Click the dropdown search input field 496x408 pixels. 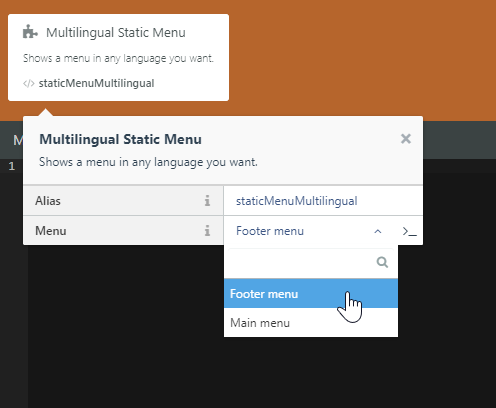[311, 262]
